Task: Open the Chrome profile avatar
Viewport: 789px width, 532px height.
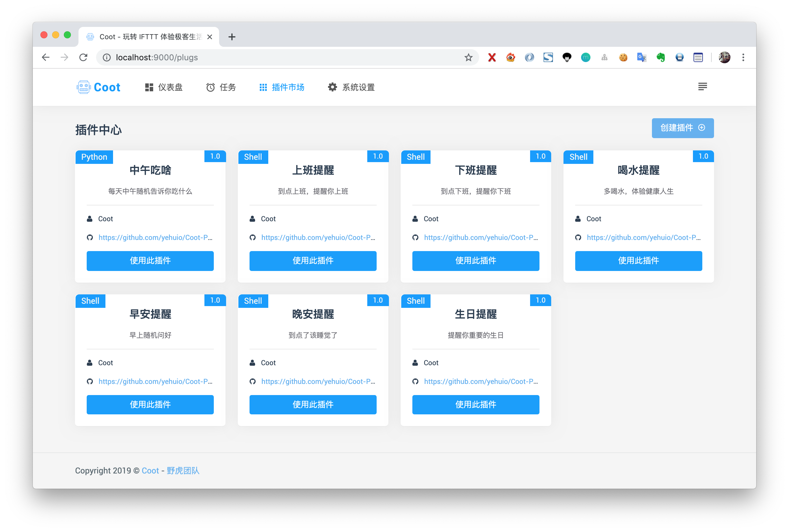Action: [724, 57]
